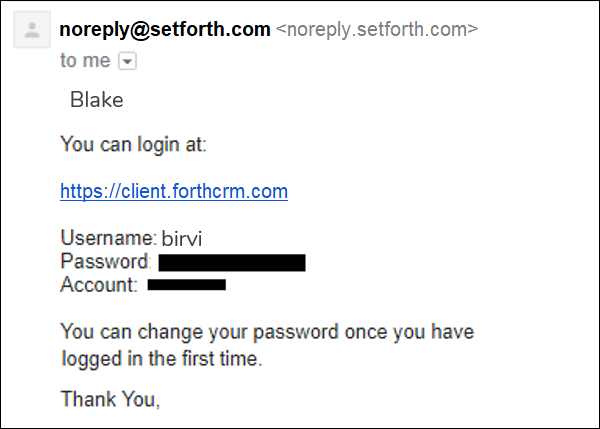Open the https://client.forthcrm.com link

point(174,191)
